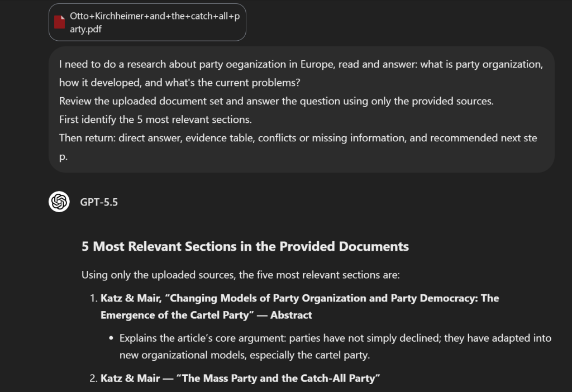
Task: Click the text 'new organizational models, especially the cartel party'
Action: click(x=245, y=355)
